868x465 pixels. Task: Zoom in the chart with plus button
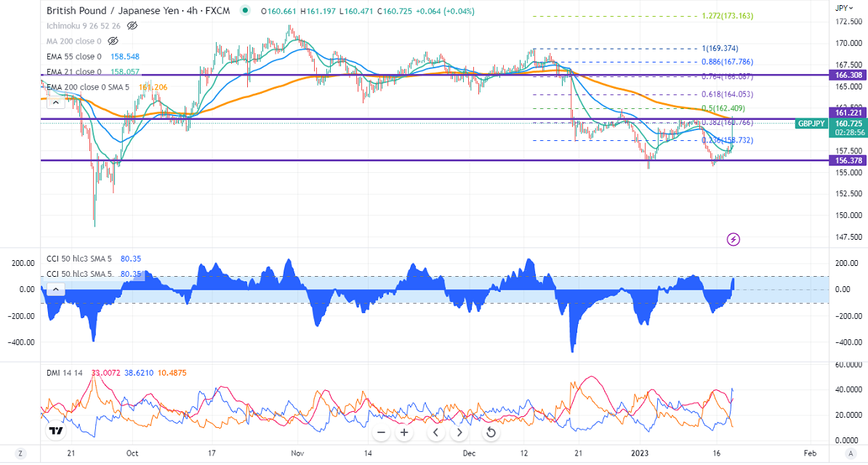404,433
